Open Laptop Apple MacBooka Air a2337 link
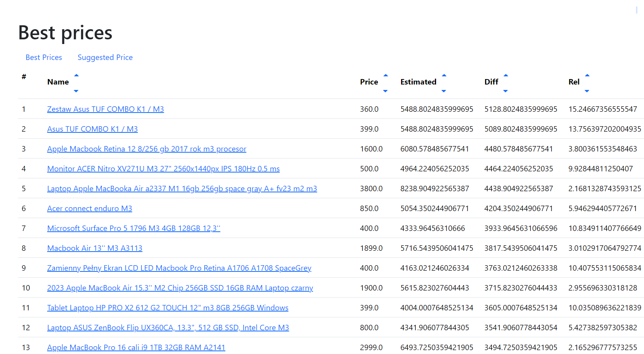644x354 pixels. [182, 188]
